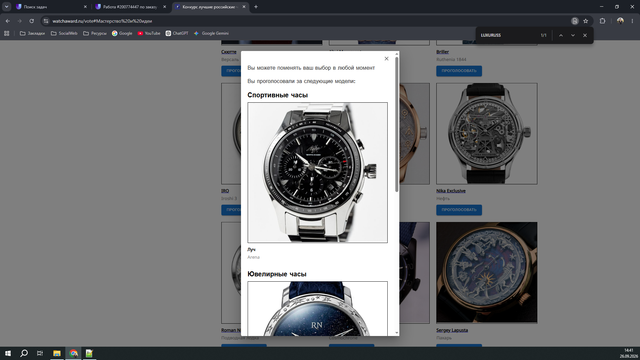Open the Windows Start menu
Screen dimensions: 640x360
coord(8,353)
